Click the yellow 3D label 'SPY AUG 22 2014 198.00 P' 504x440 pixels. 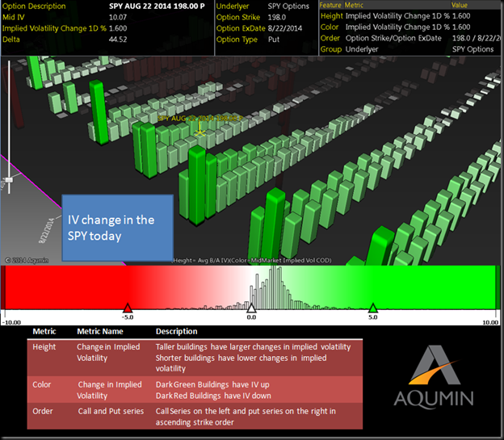200,119
